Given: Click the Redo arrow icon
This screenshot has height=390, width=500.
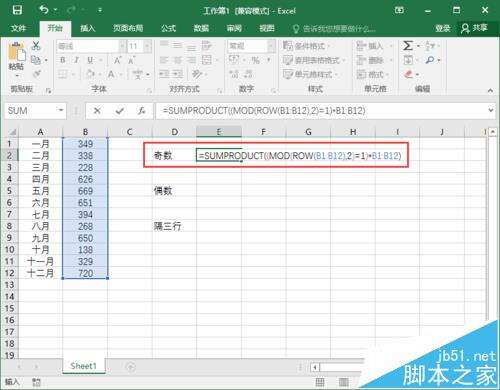Looking at the screenshot, I should tap(71, 10).
